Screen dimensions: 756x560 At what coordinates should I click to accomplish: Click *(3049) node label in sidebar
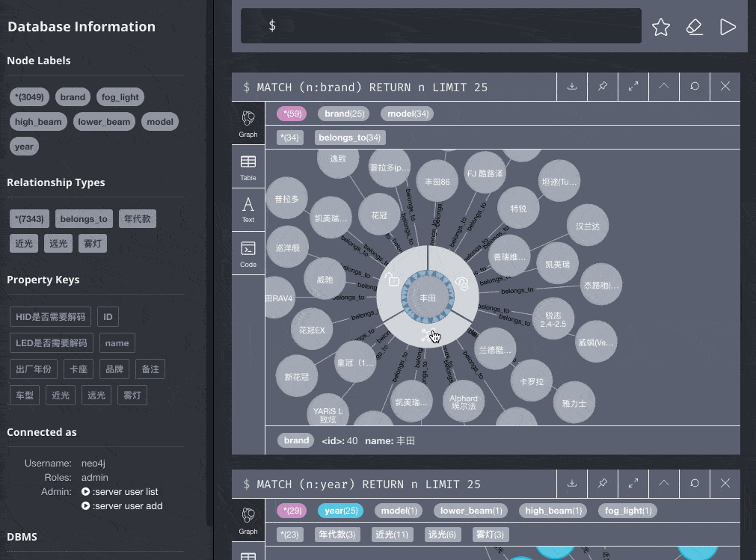[x=29, y=97]
